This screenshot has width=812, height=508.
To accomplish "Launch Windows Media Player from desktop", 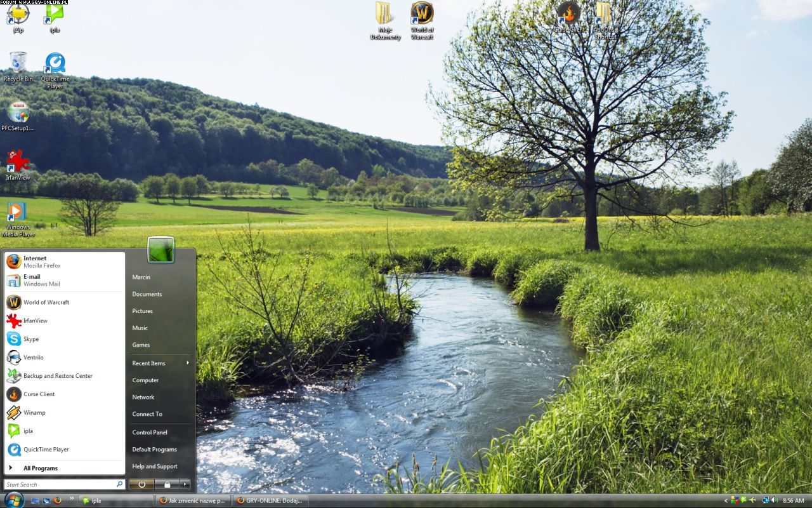I will pyautogui.click(x=18, y=213).
